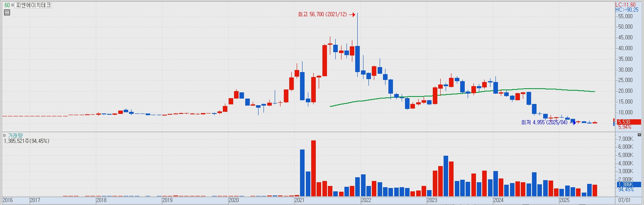Click the 2016 label on the time axis

[7, 200]
